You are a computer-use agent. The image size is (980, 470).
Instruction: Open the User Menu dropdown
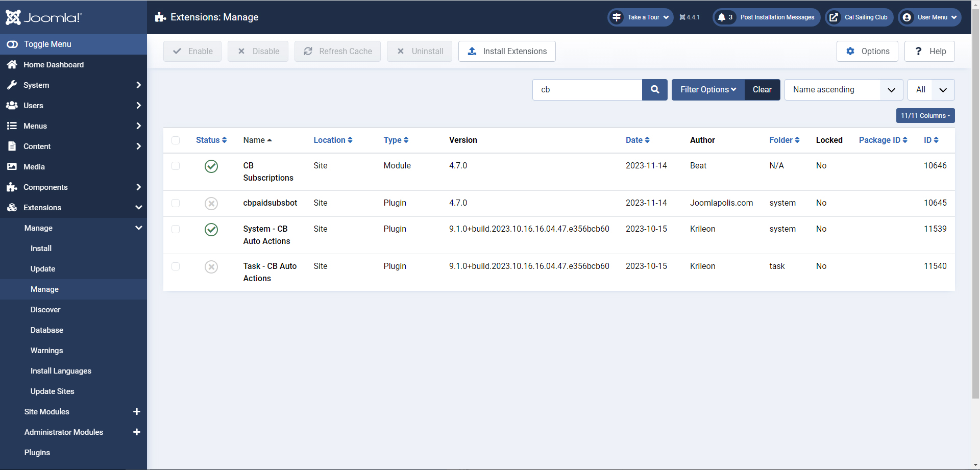tap(930, 17)
